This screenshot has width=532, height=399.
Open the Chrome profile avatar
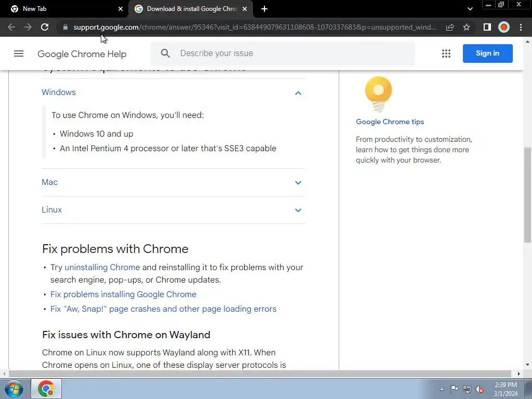(504, 27)
